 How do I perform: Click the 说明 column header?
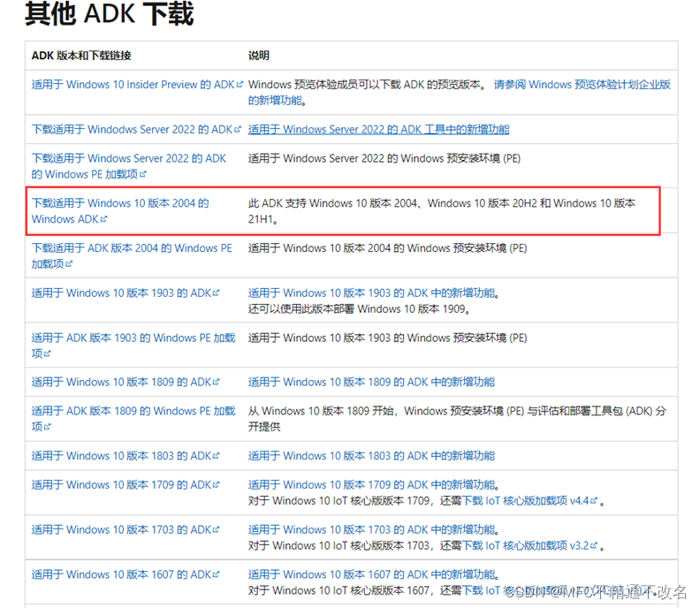(x=259, y=56)
